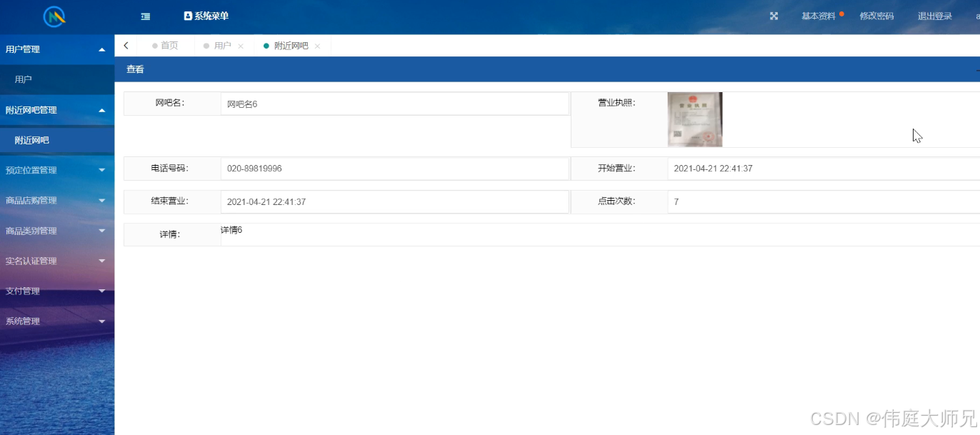Close the 用户 tab
The image size is (980, 435).
(x=241, y=46)
